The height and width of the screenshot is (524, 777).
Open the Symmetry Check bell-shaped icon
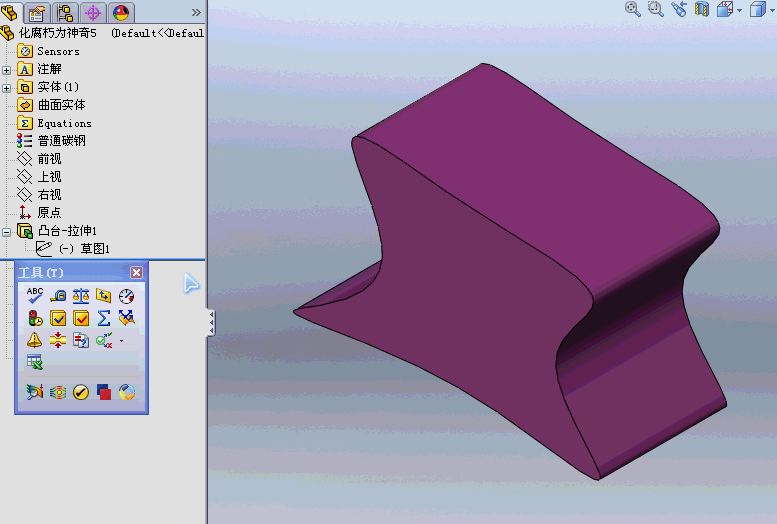(x=35, y=340)
